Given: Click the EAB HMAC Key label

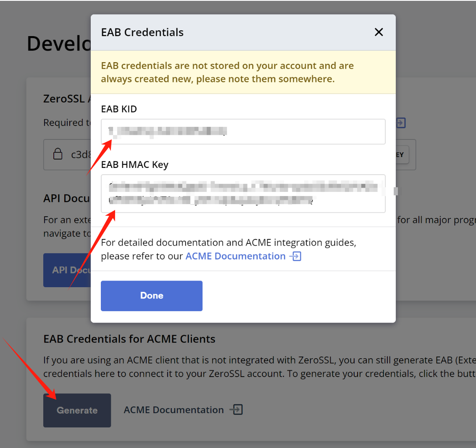Looking at the screenshot, I should [134, 165].
